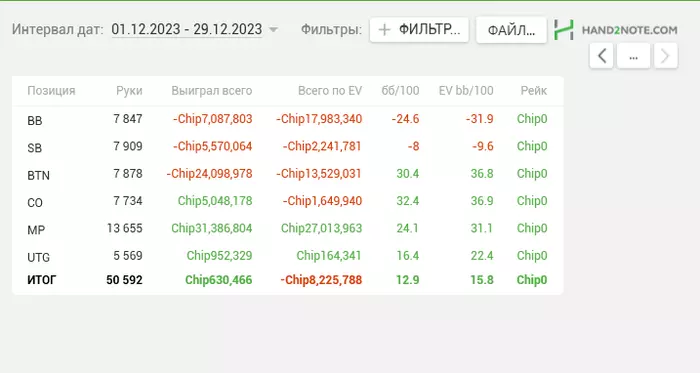Sort by Всего по EV column
This screenshot has width=700, height=373.
(x=330, y=91)
